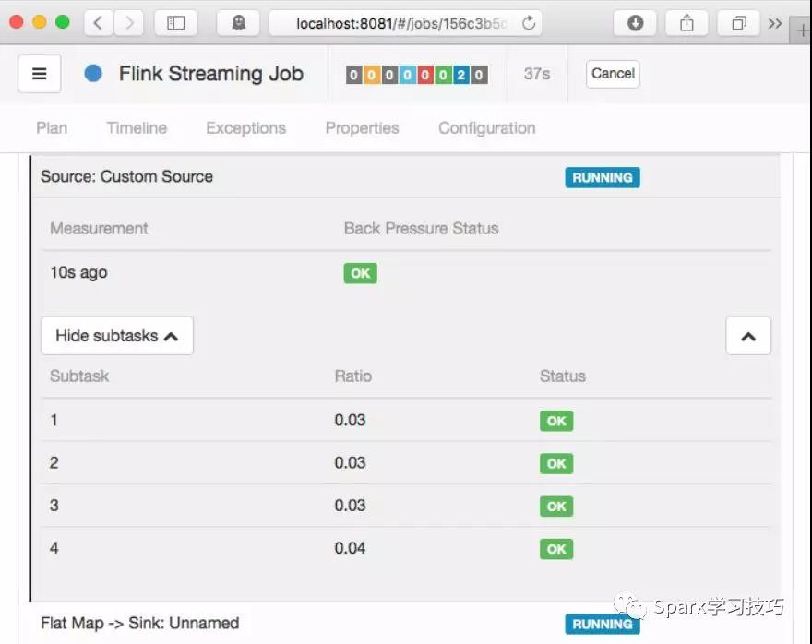This screenshot has width=812, height=644.
Task: Click subtask number 3 cell
Action: click(x=54, y=506)
